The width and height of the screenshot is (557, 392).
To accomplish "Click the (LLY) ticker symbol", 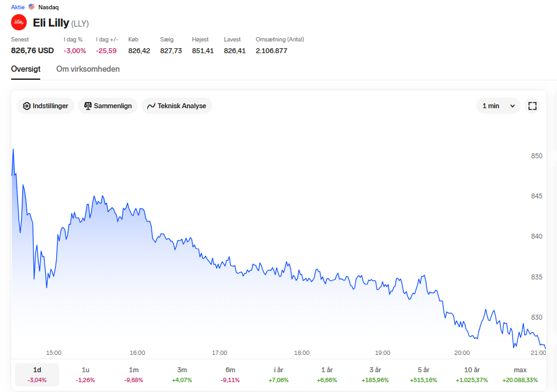I will 80,23.
